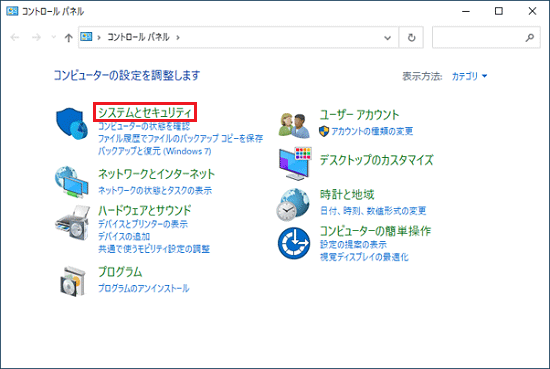Open 時計と地域 category
Image resolution: width=550 pixels, height=369 pixels.
(x=347, y=194)
